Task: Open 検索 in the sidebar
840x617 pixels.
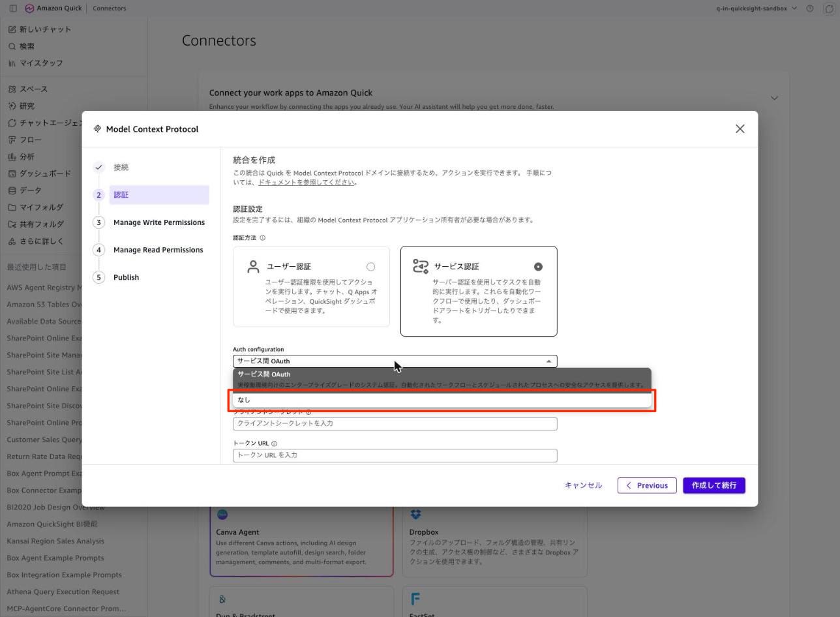Action: pyautogui.click(x=26, y=46)
